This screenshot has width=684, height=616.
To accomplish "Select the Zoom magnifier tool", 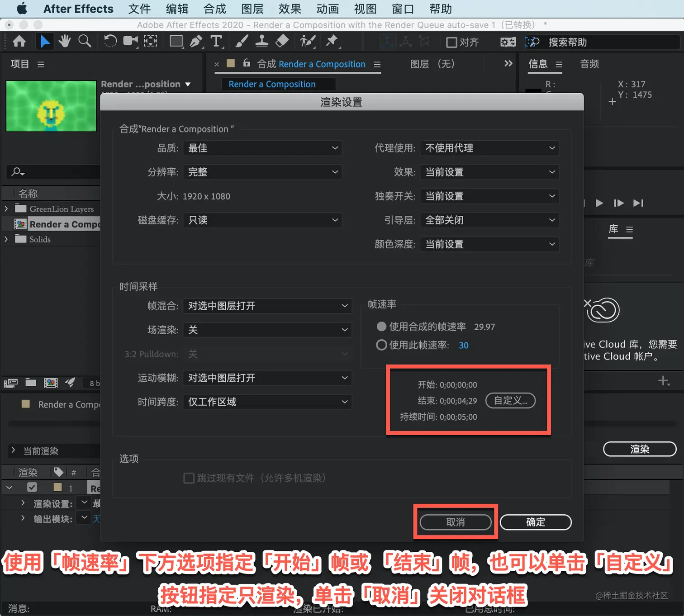I will [x=85, y=42].
